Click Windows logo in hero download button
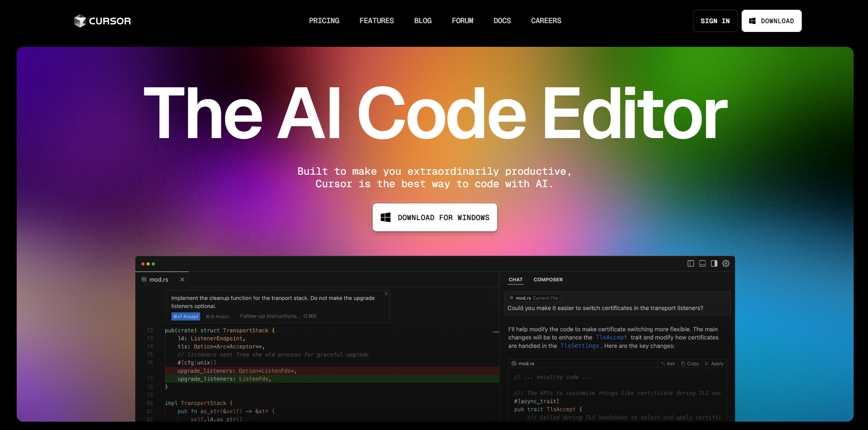 tap(386, 217)
